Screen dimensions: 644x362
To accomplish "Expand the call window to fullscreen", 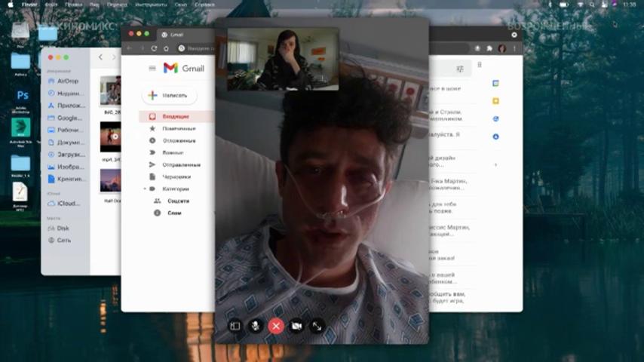I will [317, 327].
